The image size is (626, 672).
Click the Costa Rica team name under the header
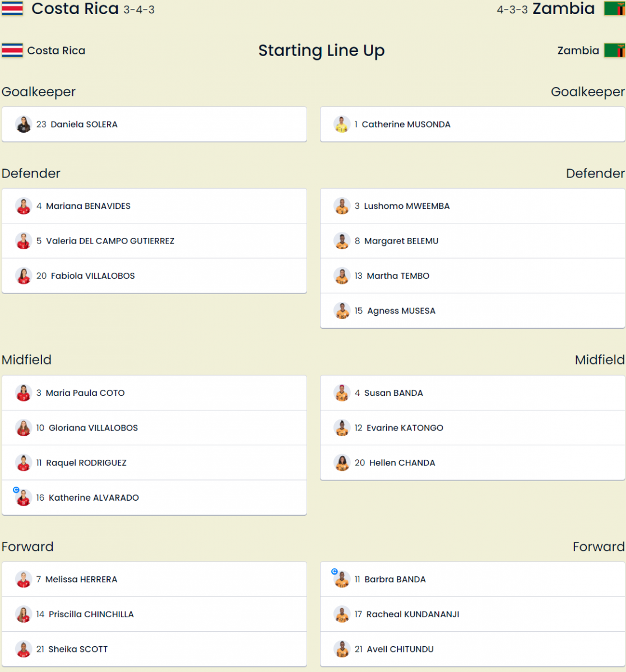57,50
